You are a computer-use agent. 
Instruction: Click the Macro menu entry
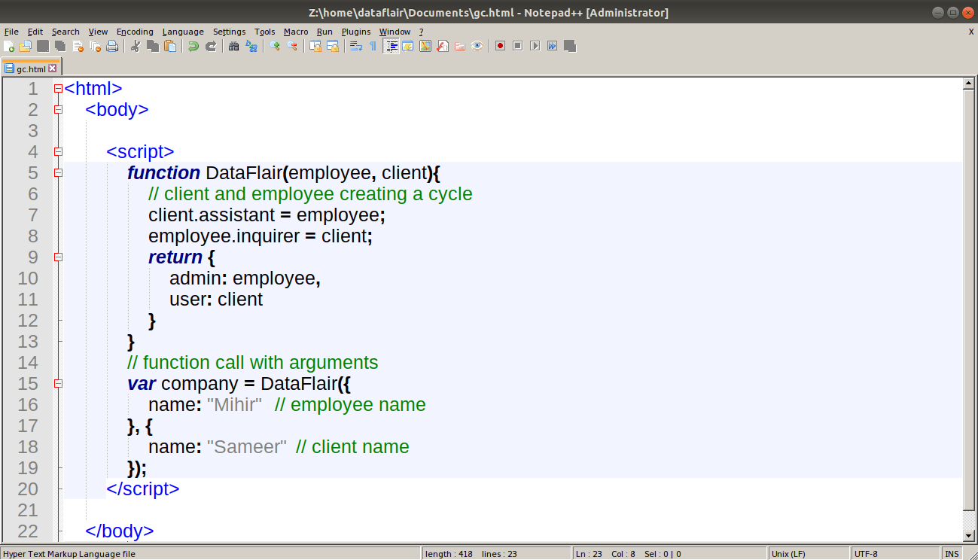296,32
